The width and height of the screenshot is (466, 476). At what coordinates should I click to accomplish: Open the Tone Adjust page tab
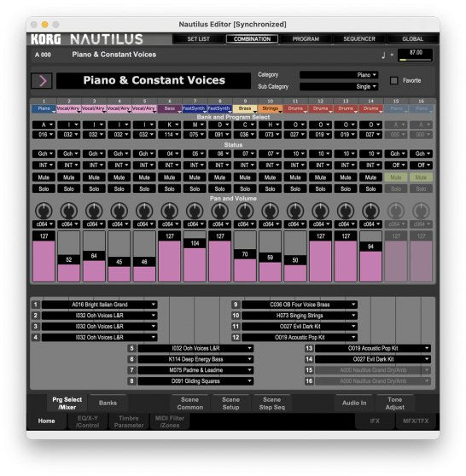coord(394,403)
